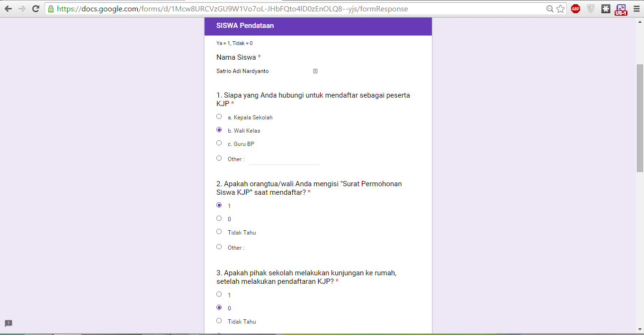Screen dimensions: 644x335
Task: Select Tidak Tahu for question 2
Action: click(219, 232)
